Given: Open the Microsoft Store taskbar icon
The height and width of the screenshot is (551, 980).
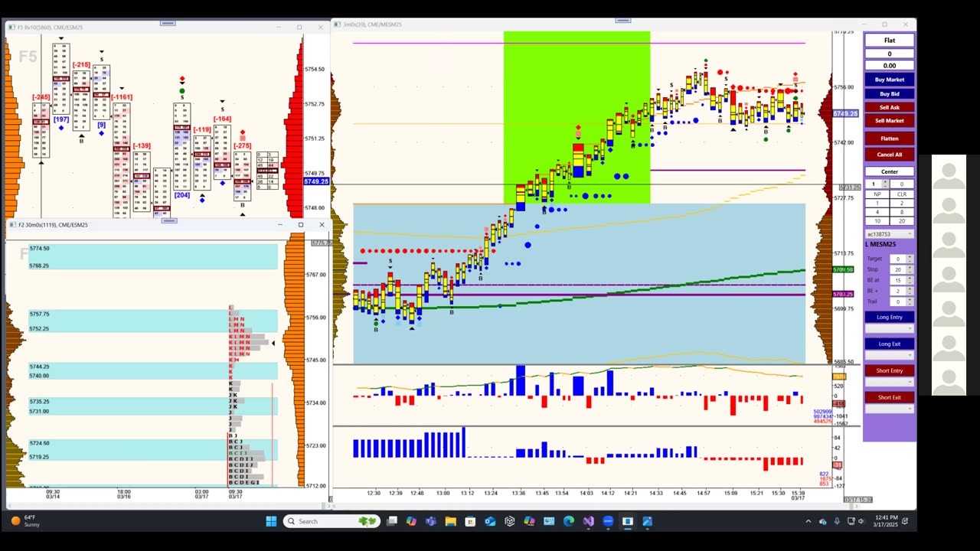Looking at the screenshot, I should tap(470, 521).
